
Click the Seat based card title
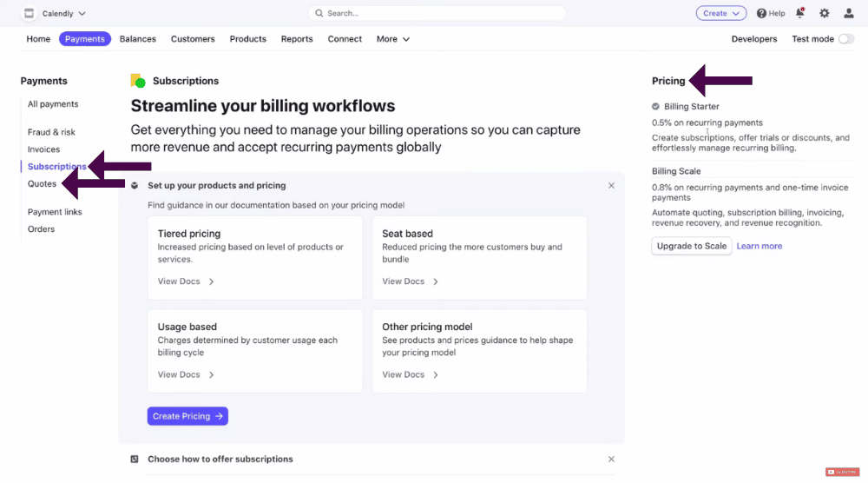[x=407, y=234]
